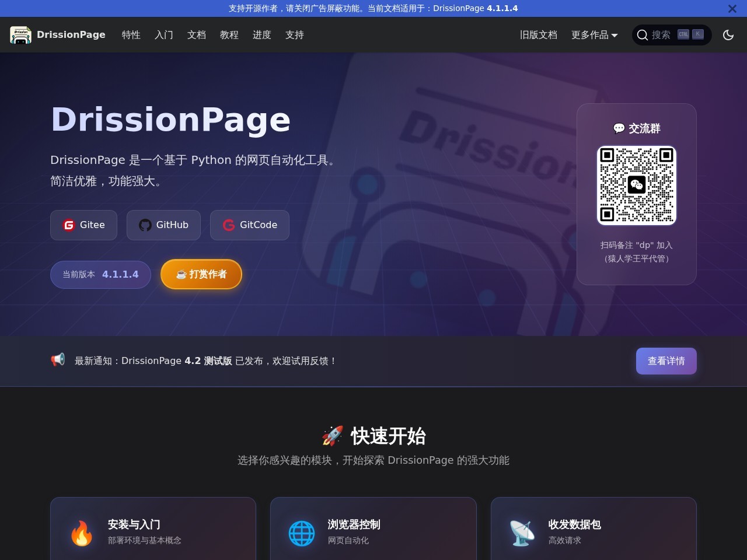This screenshot has height=560, width=747.
Task: Click the satellite dish icon on 收发数据包 card
Action: click(x=522, y=533)
